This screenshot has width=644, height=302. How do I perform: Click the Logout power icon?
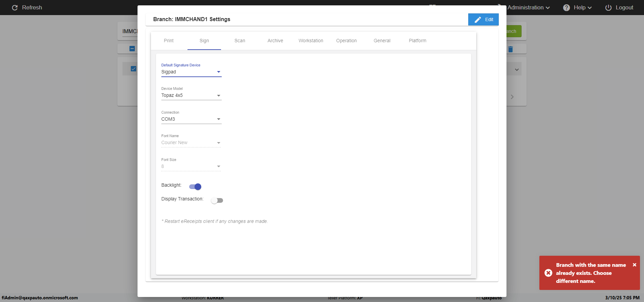point(608,7)
